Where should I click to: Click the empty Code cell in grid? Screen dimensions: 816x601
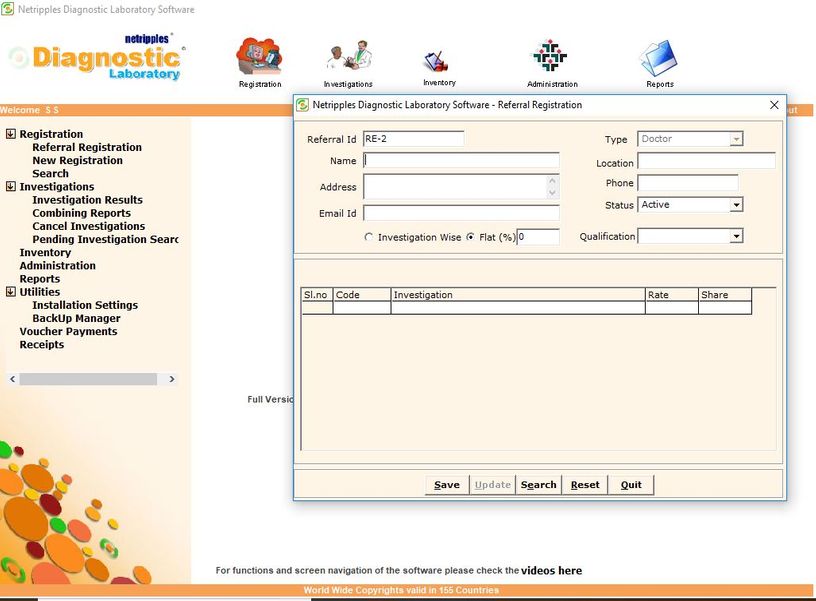[x=362, y=308]
